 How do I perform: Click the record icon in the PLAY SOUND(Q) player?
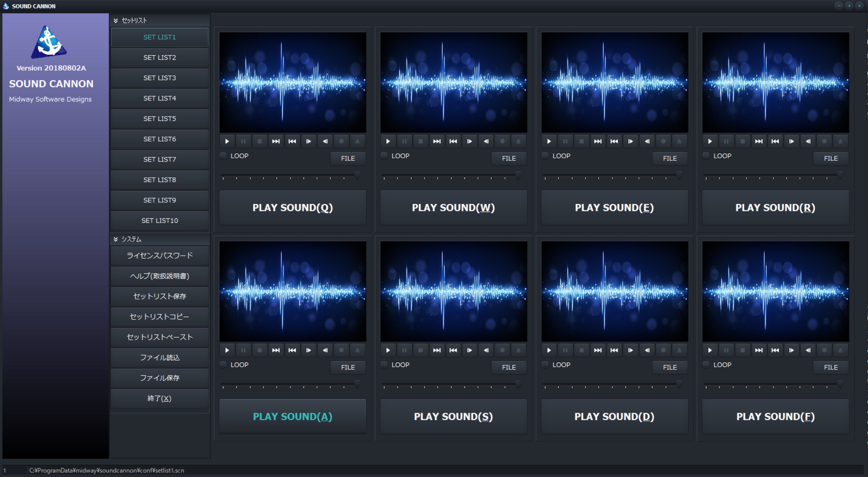(x=341, y=141)
